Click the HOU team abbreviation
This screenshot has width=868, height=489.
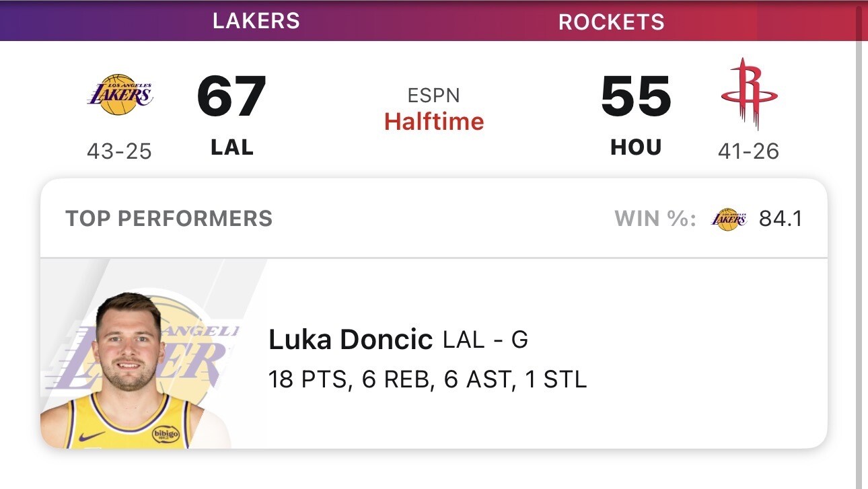pos(636,147)
